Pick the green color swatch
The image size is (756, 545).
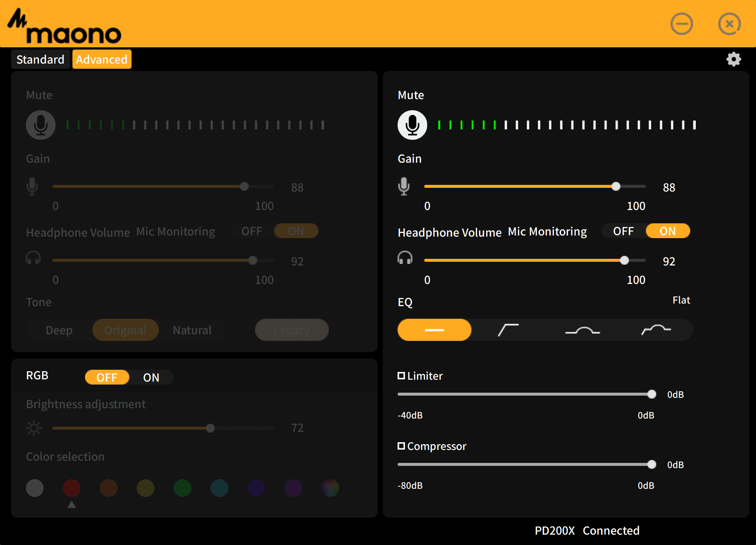pyautogui.click(x=183, y=488)
